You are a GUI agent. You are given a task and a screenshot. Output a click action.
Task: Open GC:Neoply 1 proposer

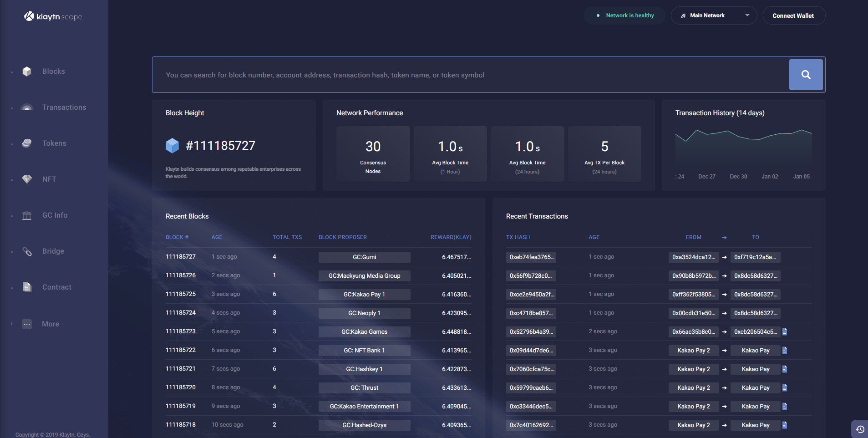(x=365, y=313)
